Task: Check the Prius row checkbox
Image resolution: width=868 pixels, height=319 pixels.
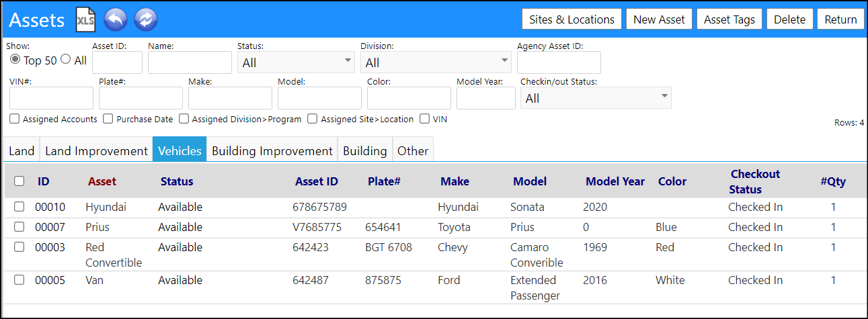Action: point(19,227)
